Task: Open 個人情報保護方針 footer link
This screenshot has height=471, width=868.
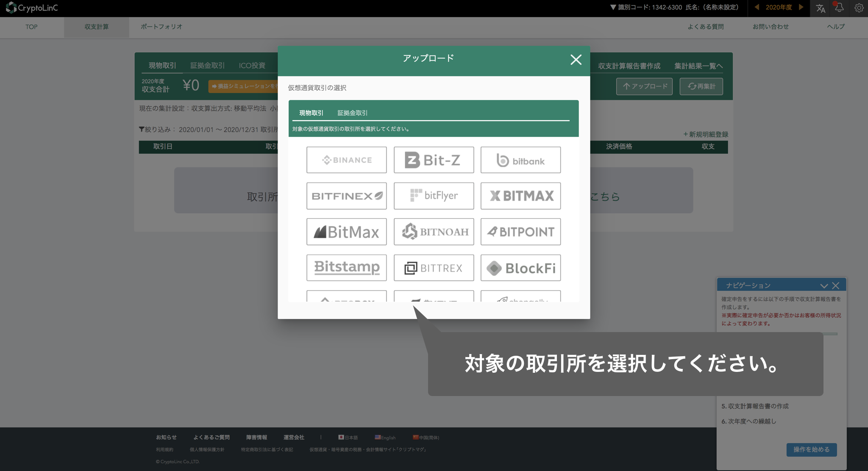Action: click(x=207, y=449)
